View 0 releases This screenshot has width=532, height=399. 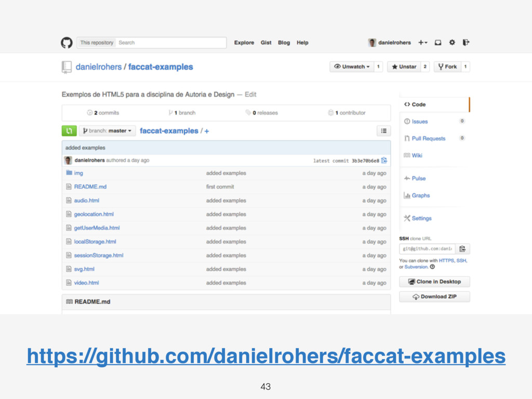point(262,113)
